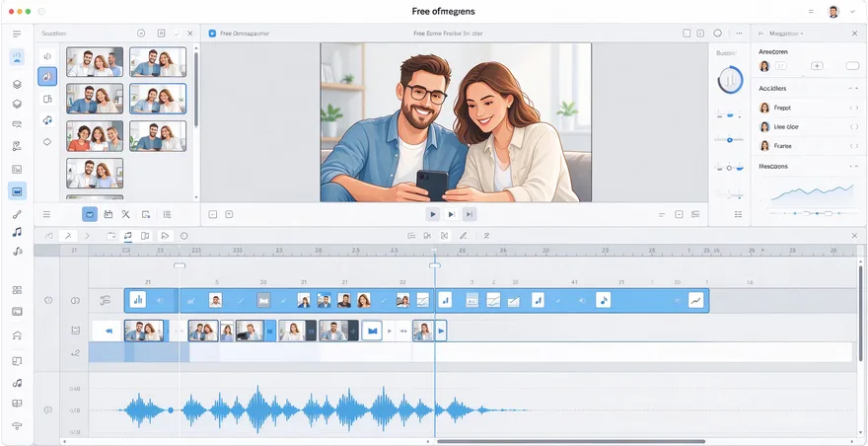Open the Megapticor dropdown in right panel header

(787, 34)
